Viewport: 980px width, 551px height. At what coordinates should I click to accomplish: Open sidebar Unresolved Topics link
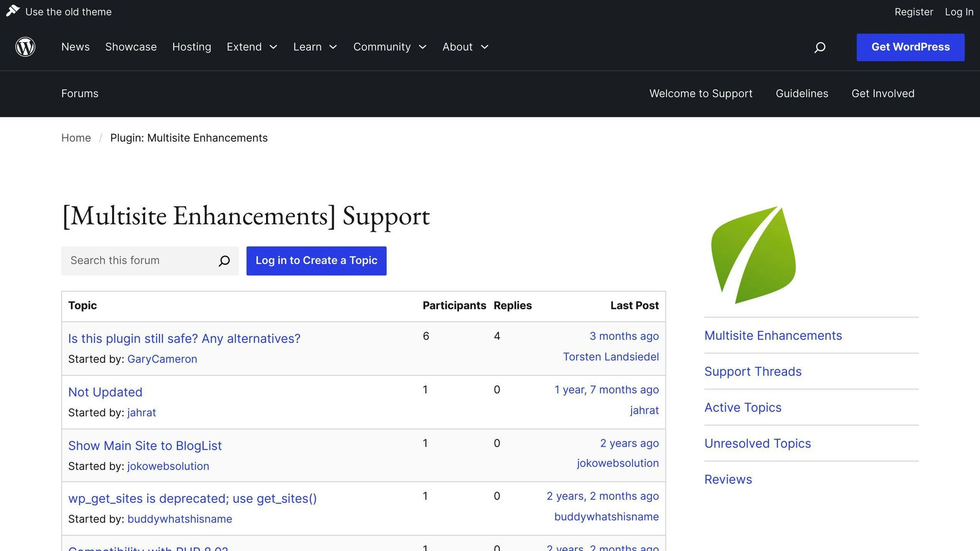pyautogui.click(x=757, y=443)
